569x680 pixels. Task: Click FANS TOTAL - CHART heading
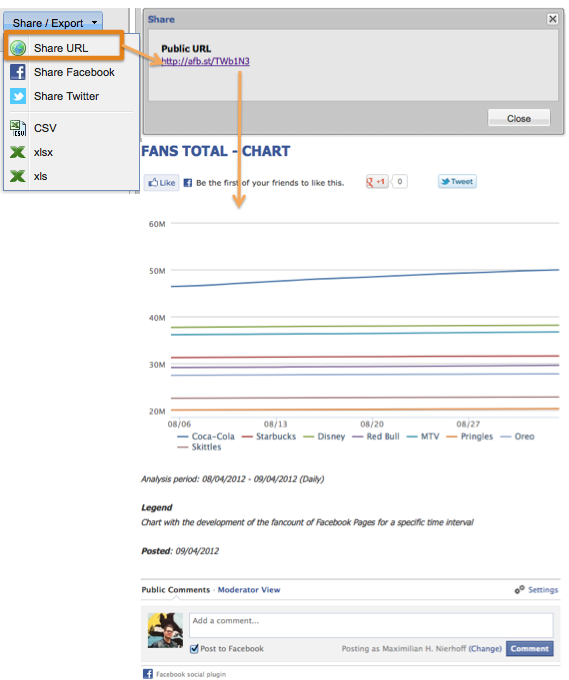tap(216, 151)
